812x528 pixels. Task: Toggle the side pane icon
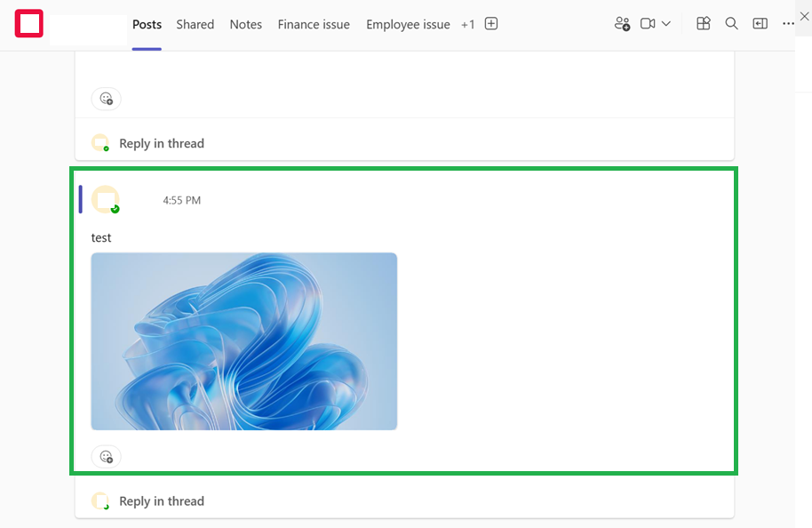click(760, 23)
